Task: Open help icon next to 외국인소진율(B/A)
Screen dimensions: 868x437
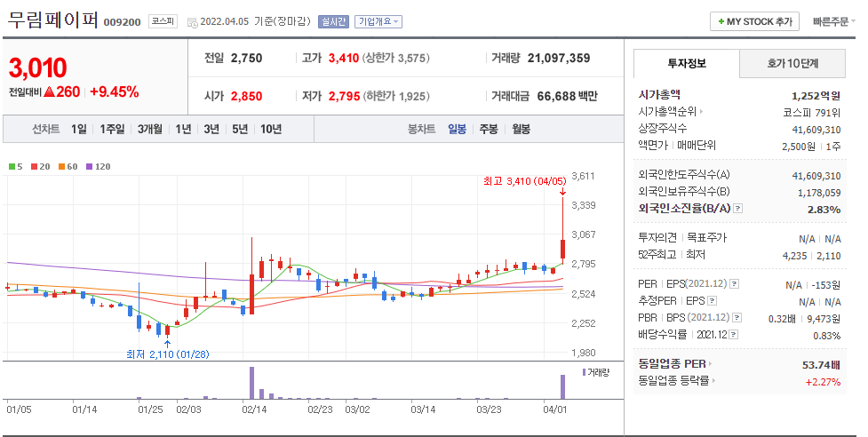Action: pyautogui.click(x=738, y=209)
